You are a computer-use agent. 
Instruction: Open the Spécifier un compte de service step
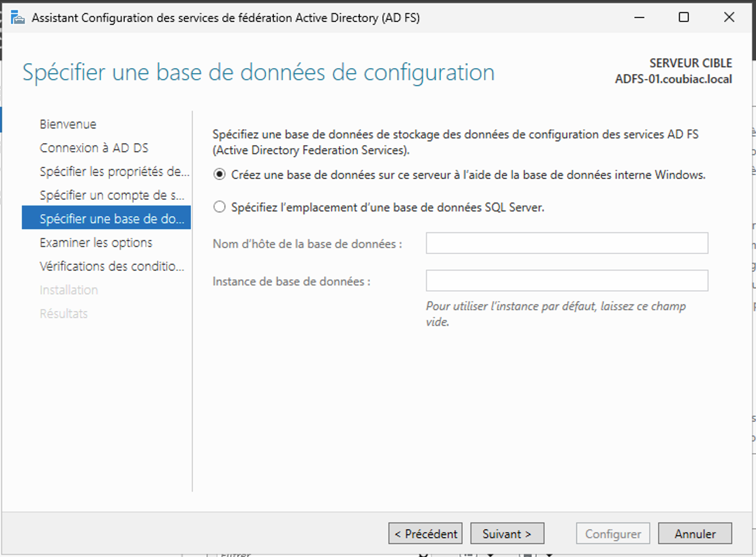[x=112, y=196]
